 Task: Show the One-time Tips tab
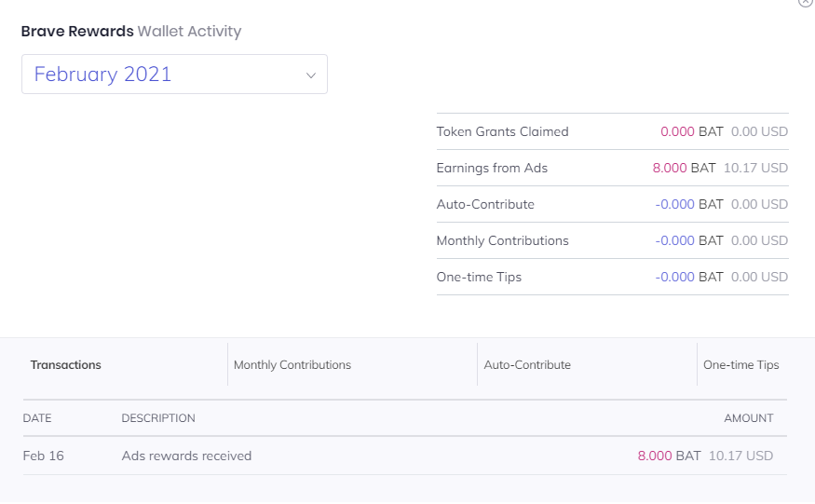740,365
